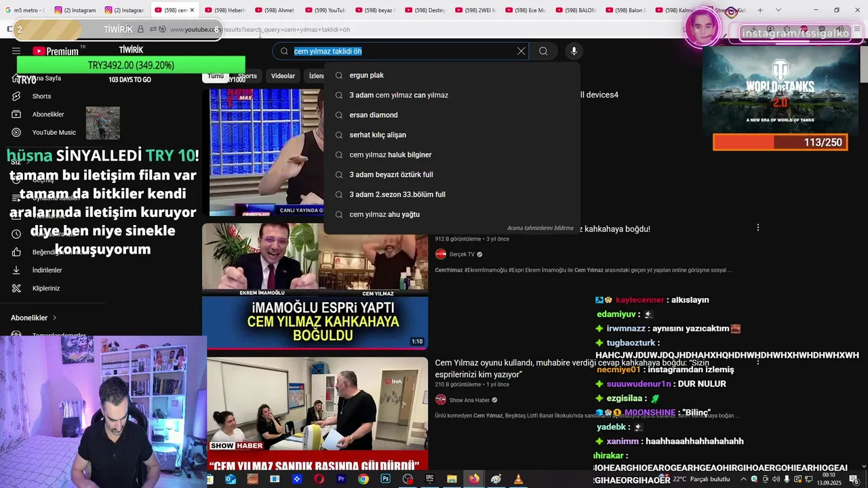
Task: Open the tab list dropdown arrow
Action: pos(778,10)
